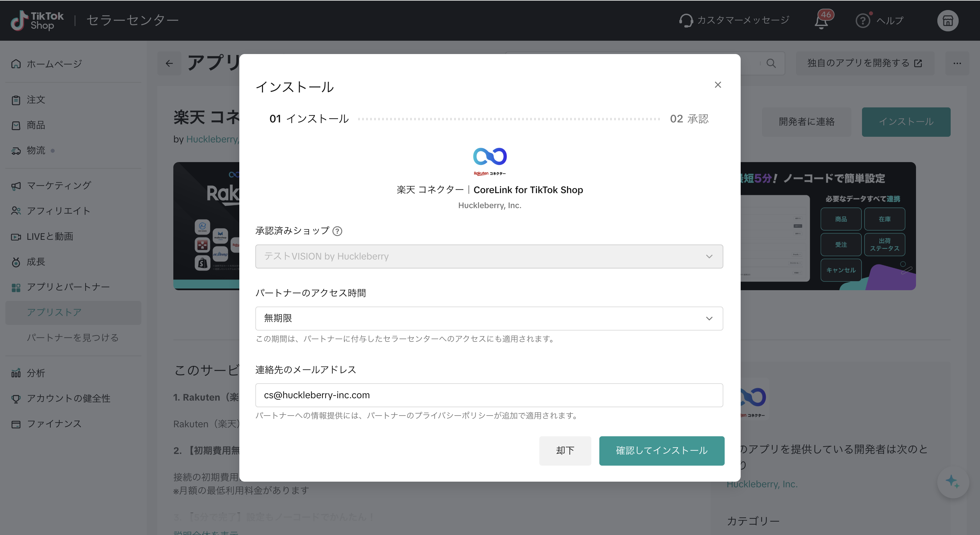Go to 注文 in the sidebar
Viewport: 980px width, 535px height.
[x=36, y=100]
